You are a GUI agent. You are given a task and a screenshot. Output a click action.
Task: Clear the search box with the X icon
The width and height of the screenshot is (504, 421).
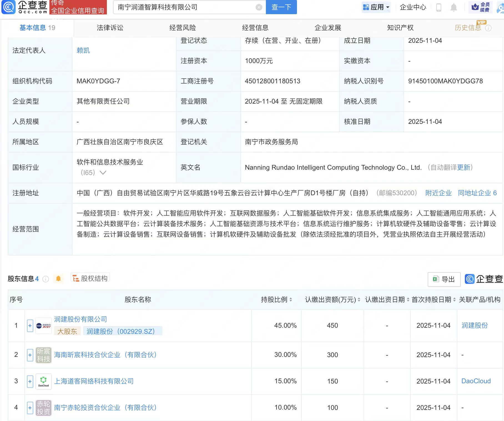click(x=258, y=7)
